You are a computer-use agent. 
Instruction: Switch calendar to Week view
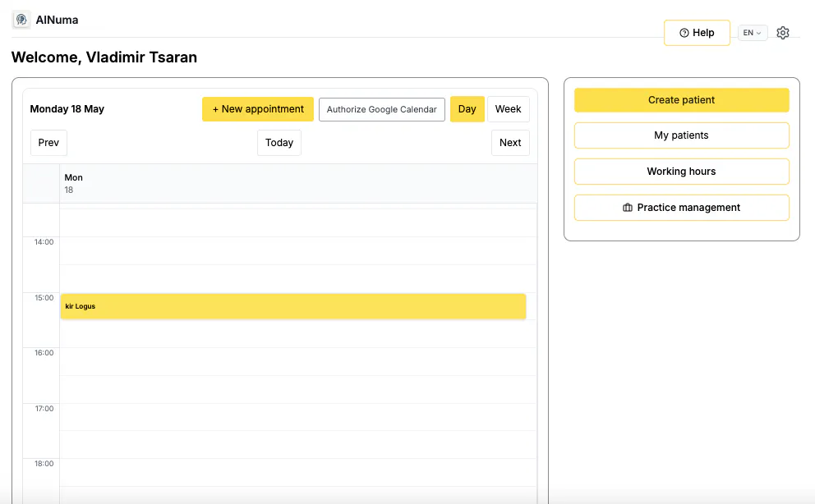pyautogui.click(x=508, y=109)
